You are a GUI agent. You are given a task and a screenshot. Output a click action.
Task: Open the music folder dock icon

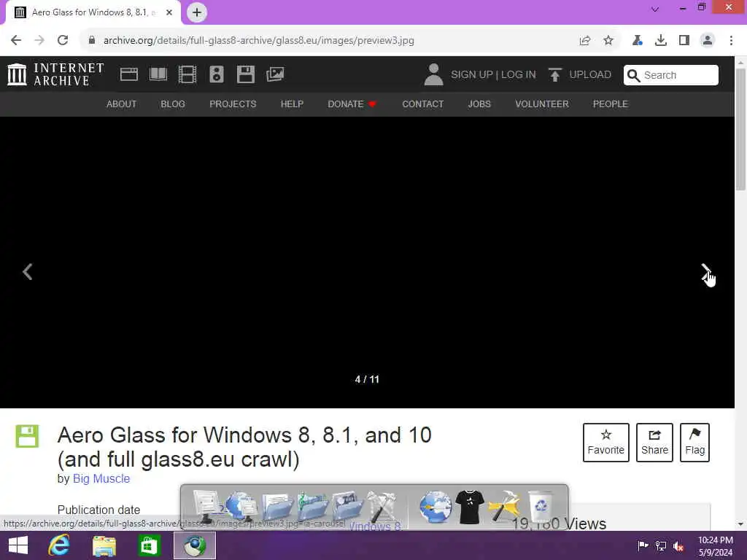click(312, 507)
